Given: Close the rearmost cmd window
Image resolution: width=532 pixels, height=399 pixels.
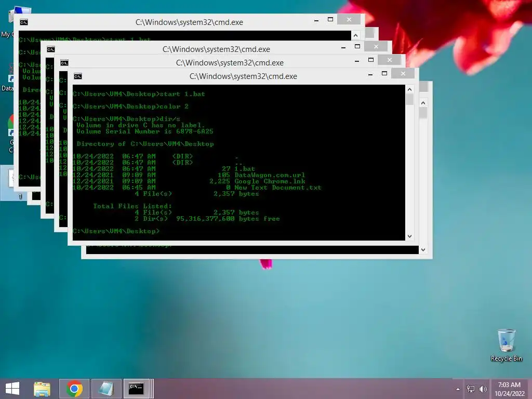Looking at the screenshot, I should [x=349, y=19].
